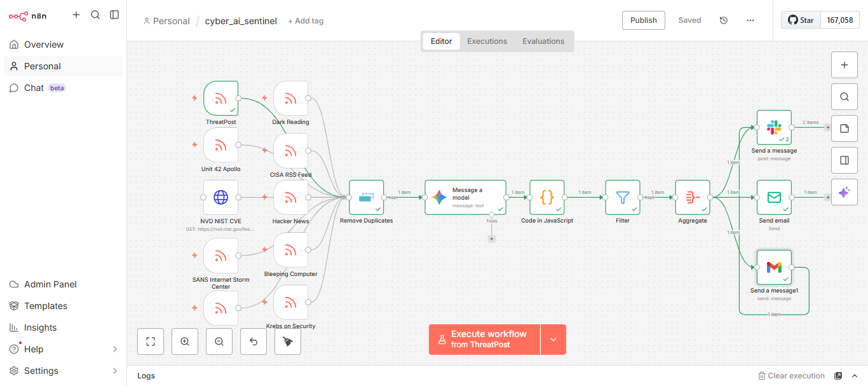Screen dimensions: 868x386
Task: Open Execute workflow trigger dropdown arrow
Action: pyautogui.click(x=553, y=340)
